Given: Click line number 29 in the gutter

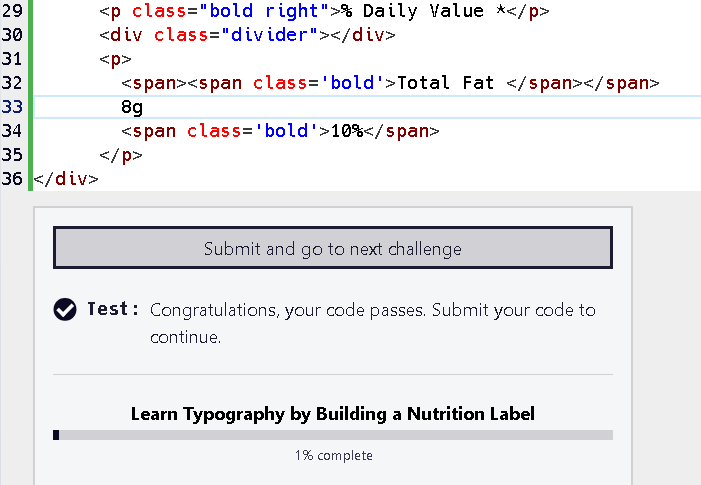Looking at the screenshot, I should click(13, 13).
